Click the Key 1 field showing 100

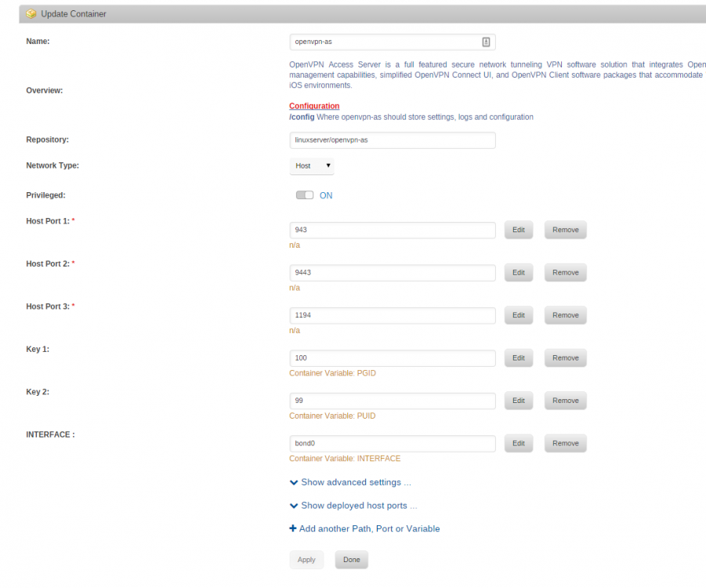392,358
